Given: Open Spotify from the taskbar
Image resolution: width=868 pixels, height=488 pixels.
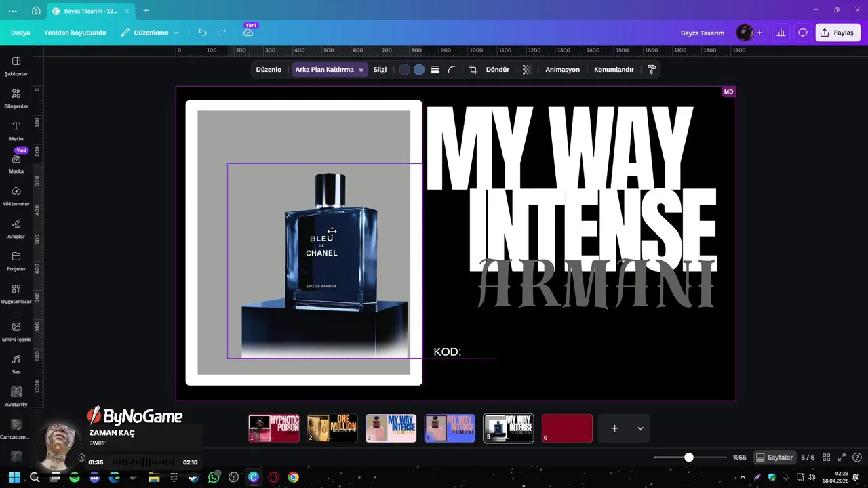Looking at the screenshot, I should coord(75,477).
